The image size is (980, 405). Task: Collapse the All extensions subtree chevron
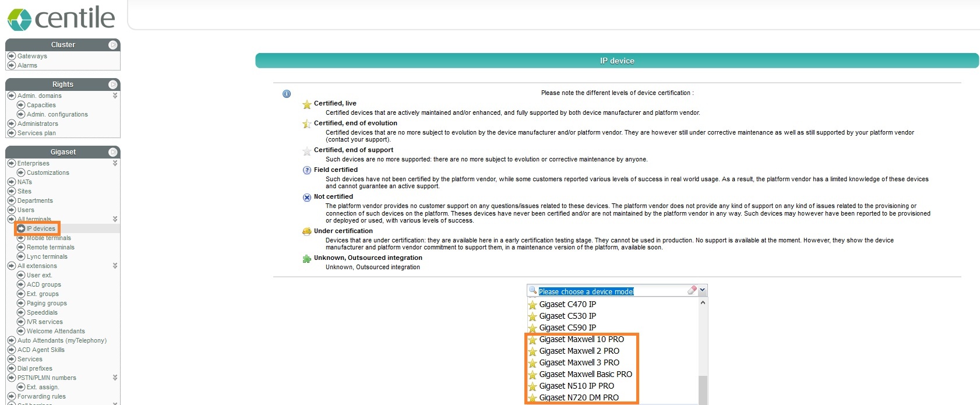click(x=115, y=266)
